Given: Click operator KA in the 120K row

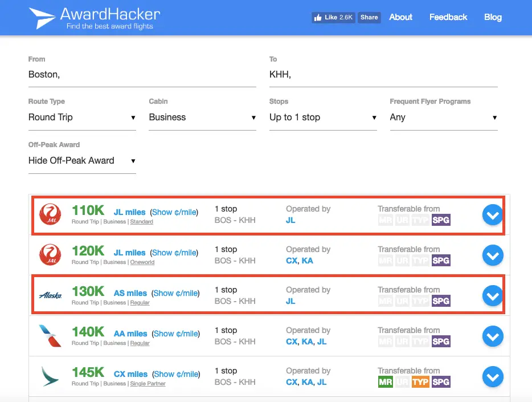Looking at the screenshot, I should click(308, 261).
